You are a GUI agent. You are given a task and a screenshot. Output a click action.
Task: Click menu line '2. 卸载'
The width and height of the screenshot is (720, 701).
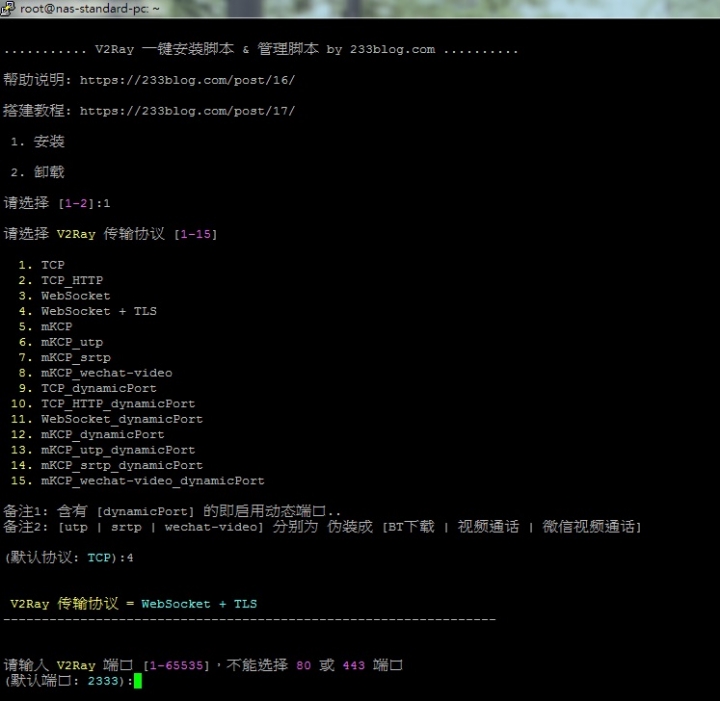(x=37, y=172)
